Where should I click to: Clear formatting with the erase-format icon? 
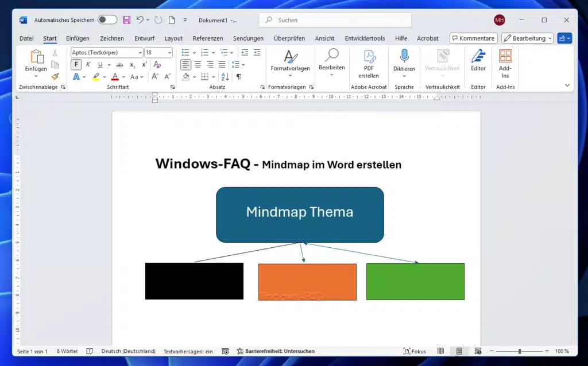[157, 64]
